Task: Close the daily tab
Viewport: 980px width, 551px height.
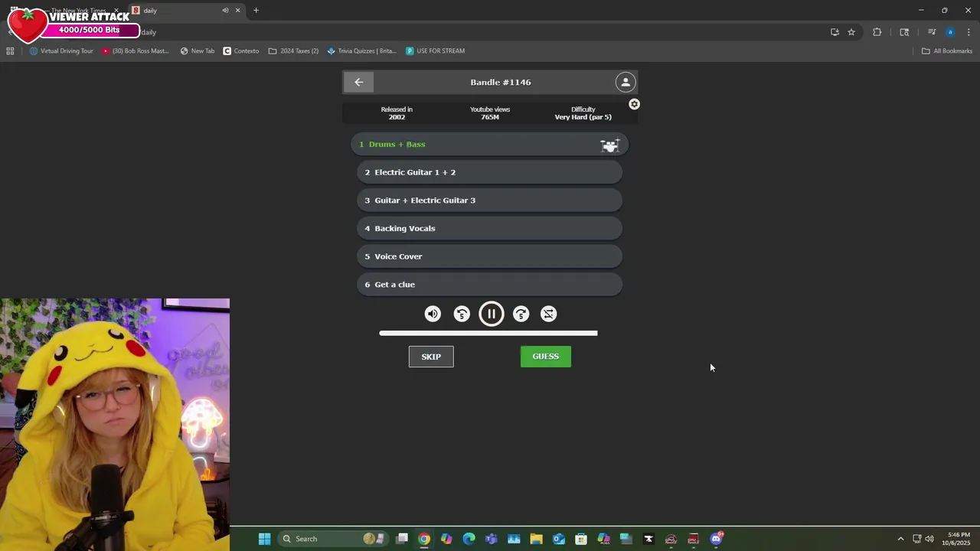Action: pyautogui.click(x=237, y=11)
